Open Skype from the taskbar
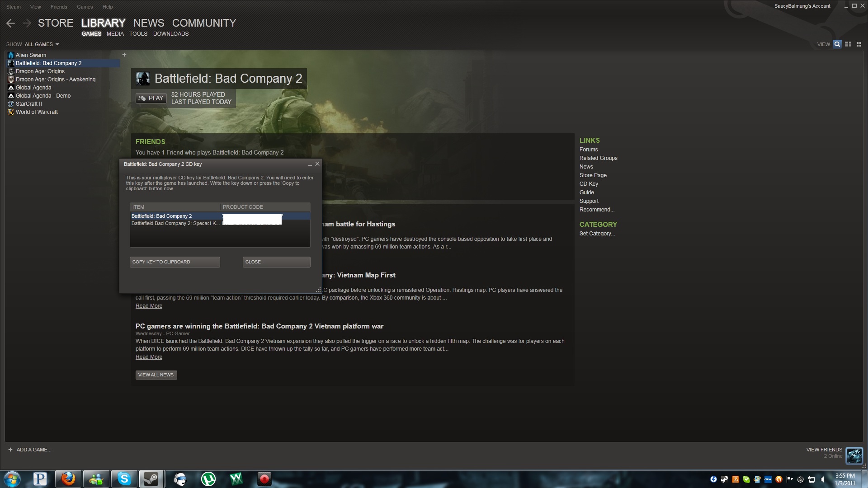The height and width of the screenshot is (488, 868). (124, 479)
